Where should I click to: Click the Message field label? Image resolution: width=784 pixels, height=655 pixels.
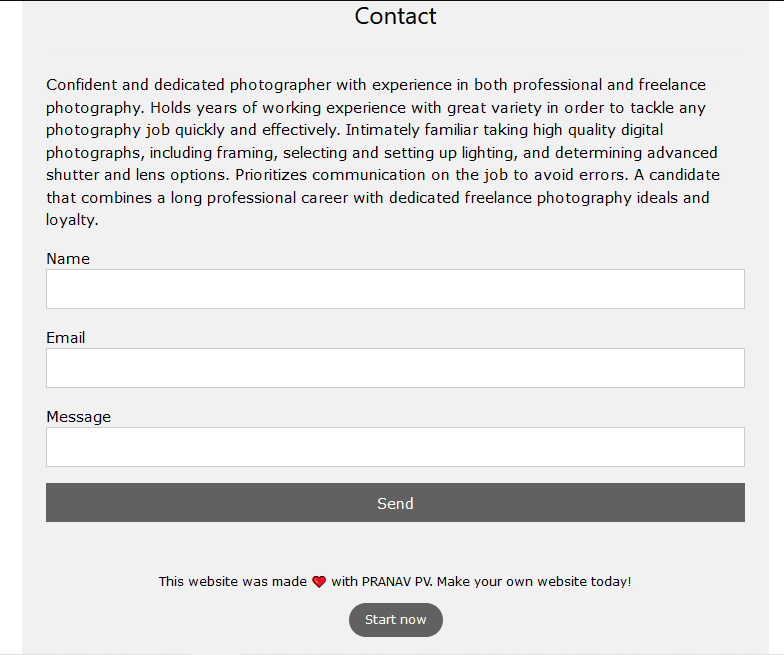point(78,417)
